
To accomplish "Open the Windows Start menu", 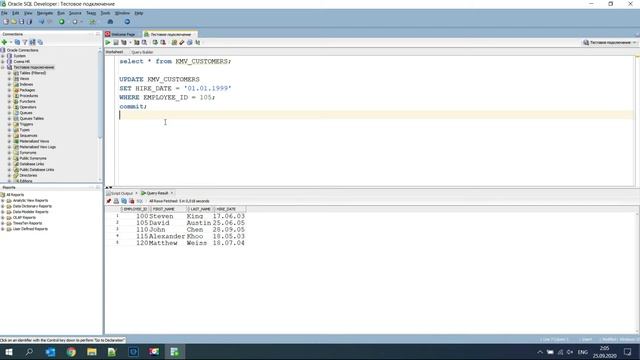I will click(x=8, y=352).
